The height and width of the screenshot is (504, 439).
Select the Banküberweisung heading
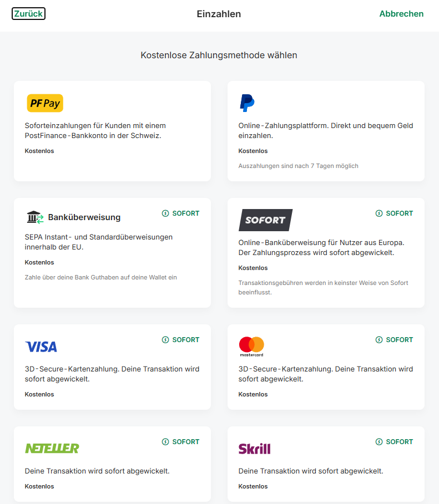[84, 217]
